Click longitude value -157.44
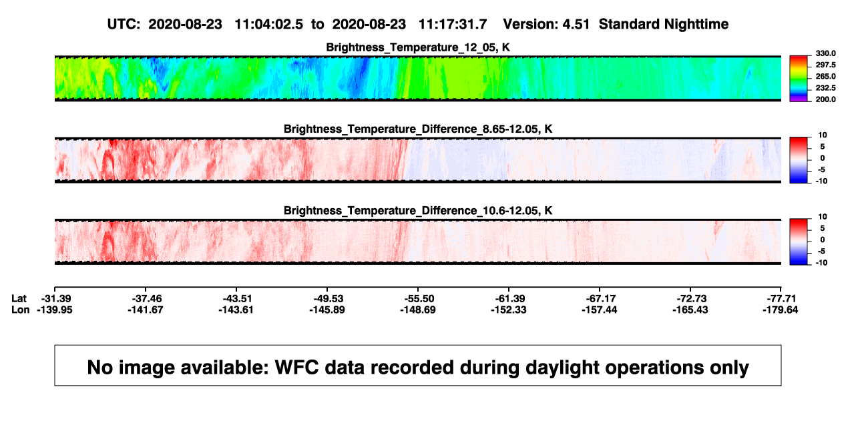The width and height of the screenshot is (868, 445). coord(600,310)
